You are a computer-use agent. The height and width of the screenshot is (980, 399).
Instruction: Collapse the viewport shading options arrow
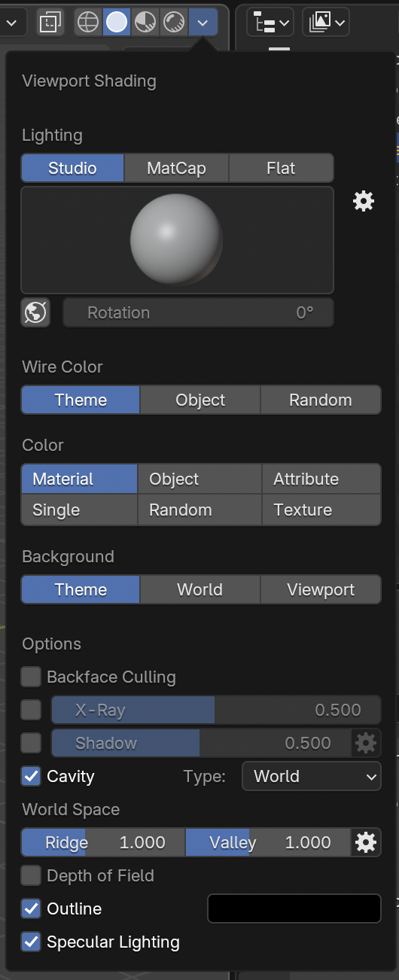[203, 23]
